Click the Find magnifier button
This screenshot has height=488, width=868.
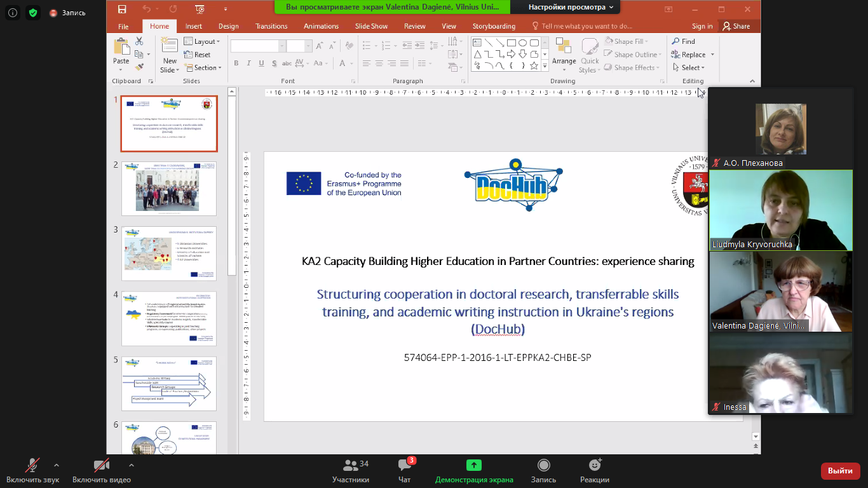(x=684, y=41)
